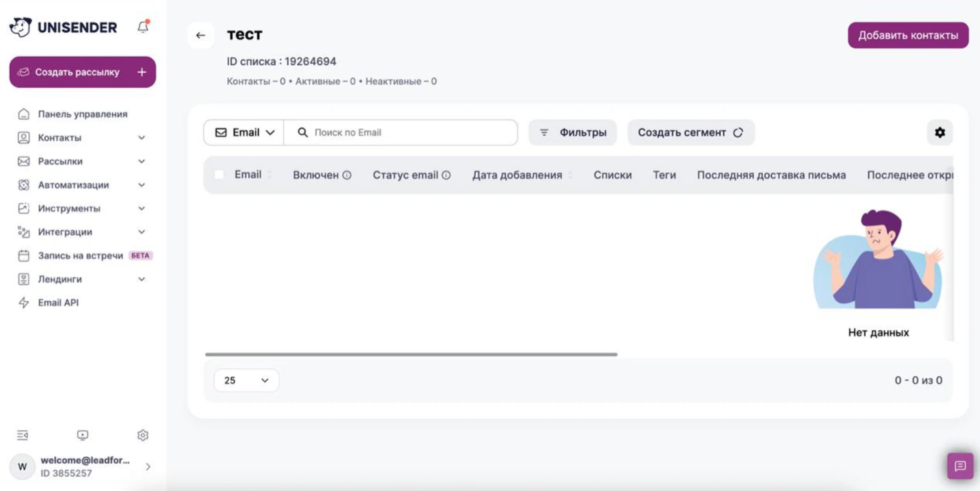The height and width of the screenshot is (491, 980).
Task: Sort by Дата добавления column arrows
Action: click(570, 175)
